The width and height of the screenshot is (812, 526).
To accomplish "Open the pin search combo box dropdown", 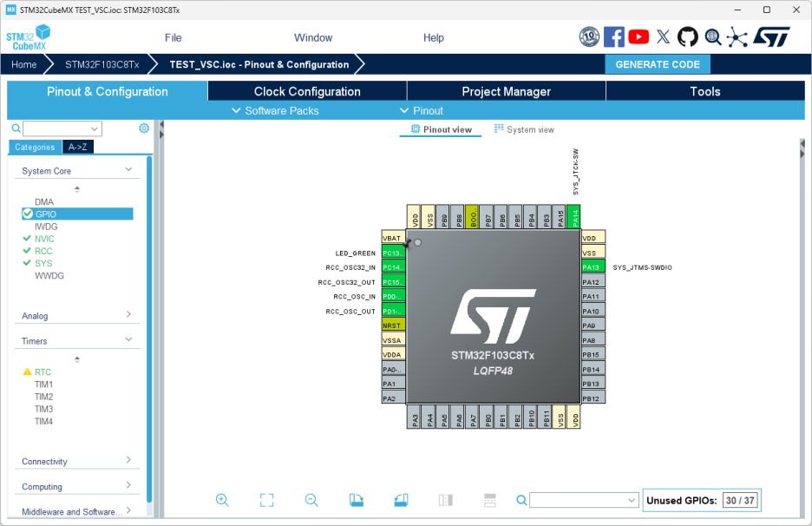I will pos(632,500).
